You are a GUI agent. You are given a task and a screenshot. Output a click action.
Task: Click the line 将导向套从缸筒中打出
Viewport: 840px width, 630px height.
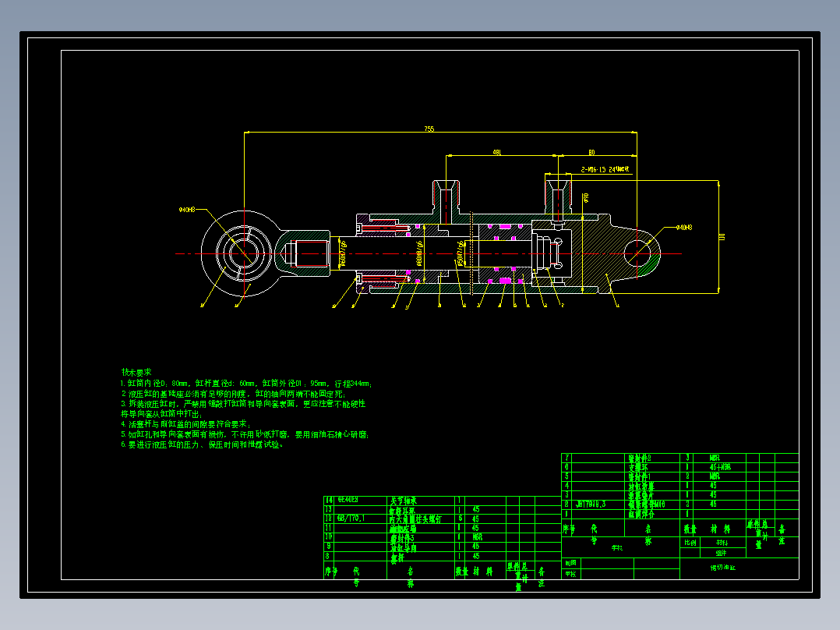(x=161, y=414)
